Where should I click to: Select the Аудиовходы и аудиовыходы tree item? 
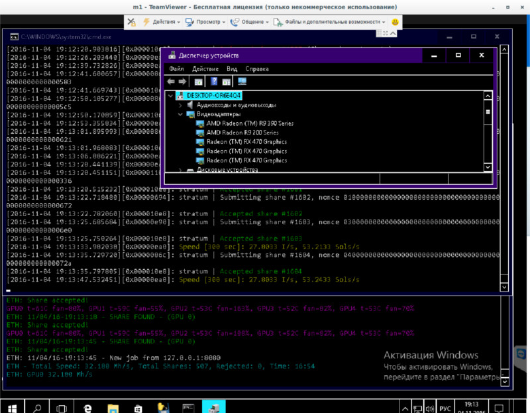(x=236, y=105)
